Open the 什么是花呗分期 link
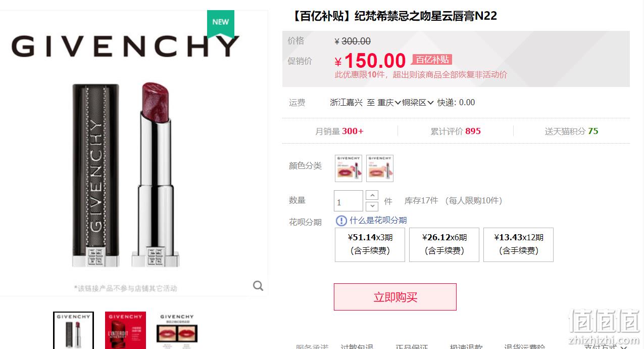 (x=378, y=221)
